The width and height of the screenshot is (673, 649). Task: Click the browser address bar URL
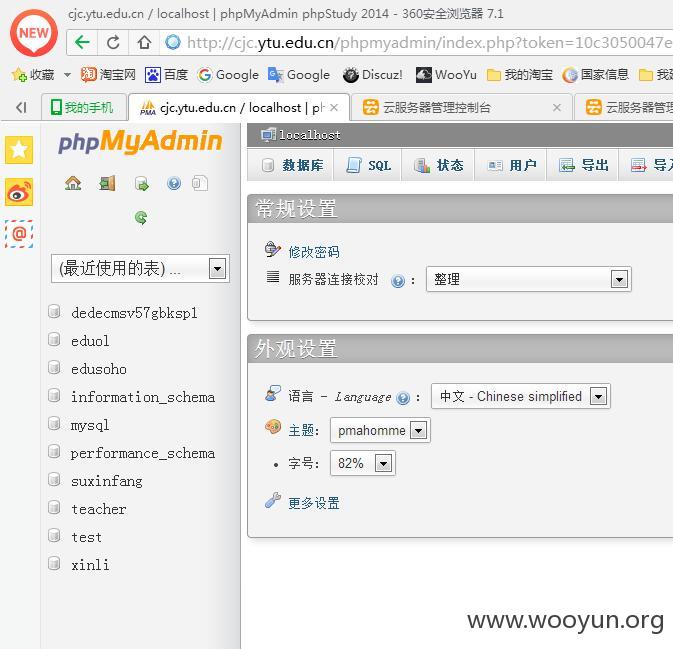[x=429, y=42]
